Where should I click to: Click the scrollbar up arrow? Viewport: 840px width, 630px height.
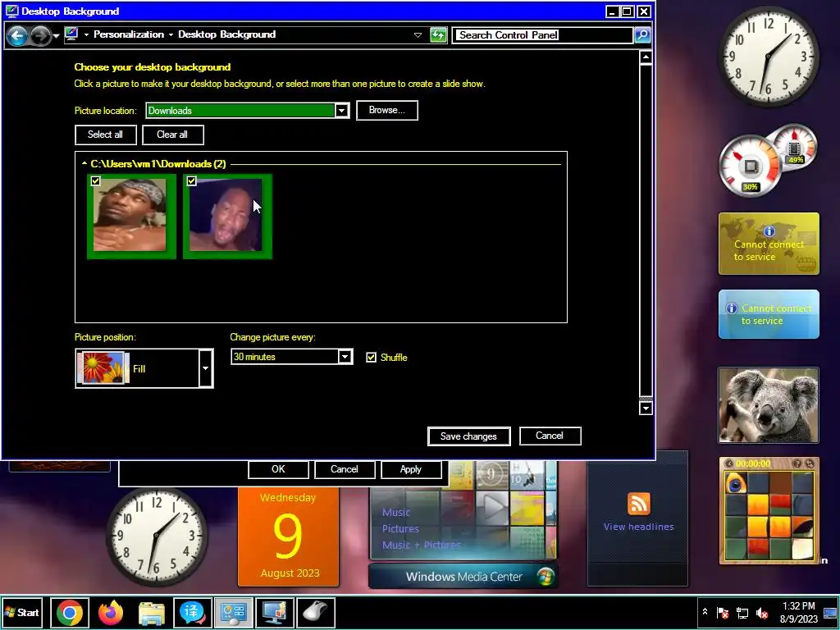646,57
